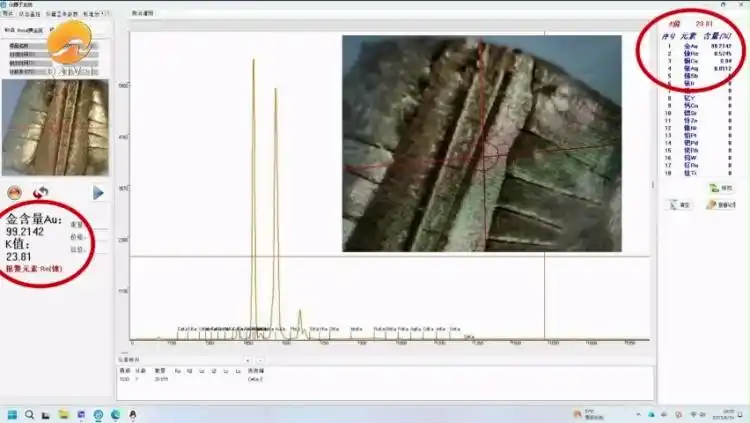Screen dimensions: 750x423
Task: Select the gold Au row in the element table
Action: click(700, 46)
